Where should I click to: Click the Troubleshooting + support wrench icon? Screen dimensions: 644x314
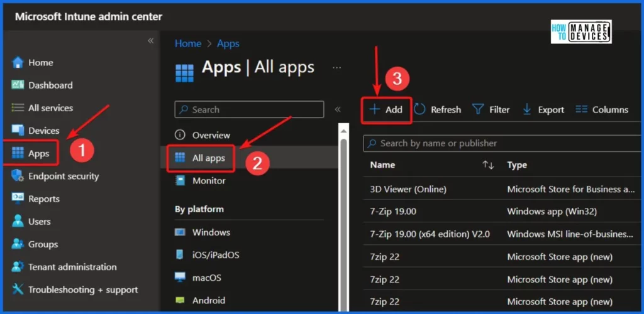[18, 290]
